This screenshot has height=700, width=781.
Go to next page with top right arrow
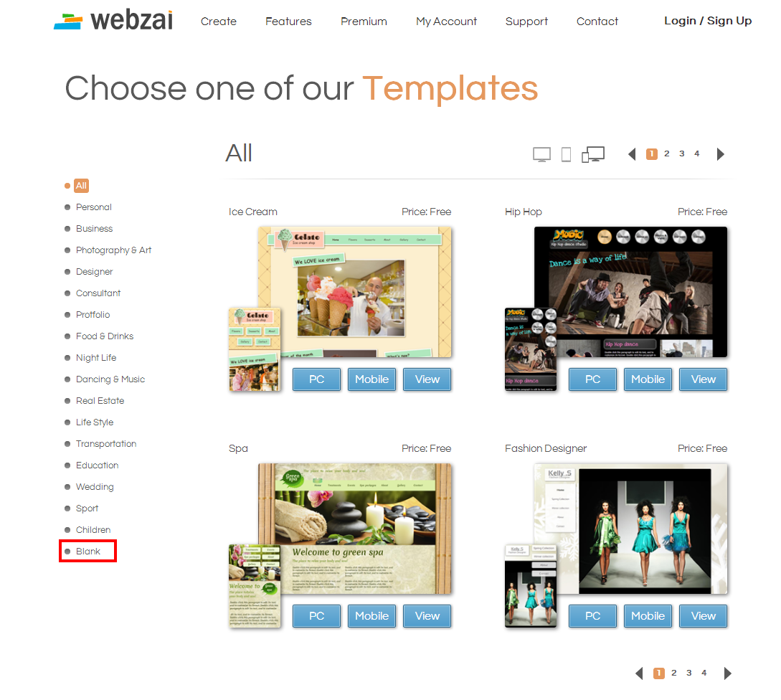(720, 154)
